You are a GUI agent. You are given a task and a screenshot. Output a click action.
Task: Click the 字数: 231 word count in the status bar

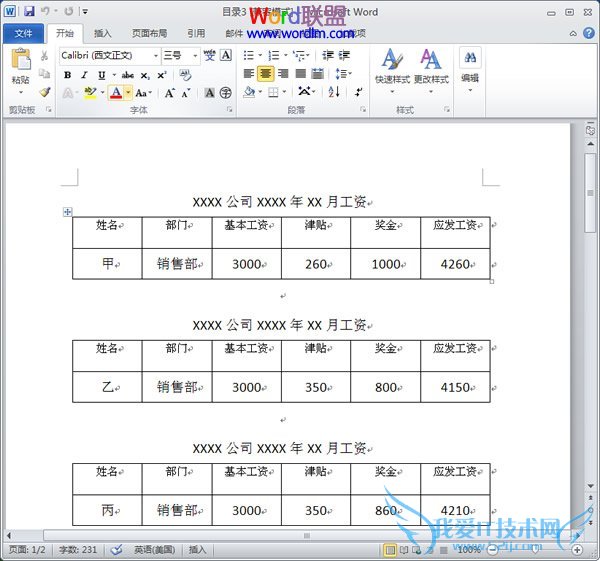(78, 550)
